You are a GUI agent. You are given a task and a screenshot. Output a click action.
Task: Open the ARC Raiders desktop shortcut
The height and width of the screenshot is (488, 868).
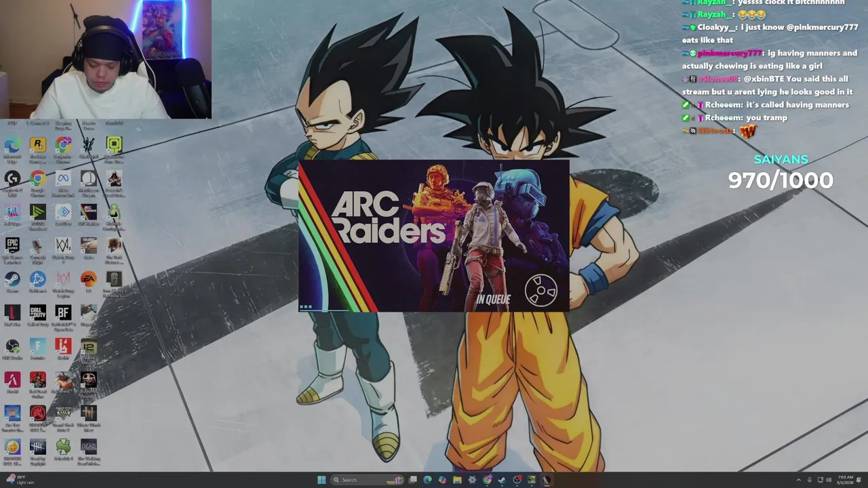click(89, 216)
